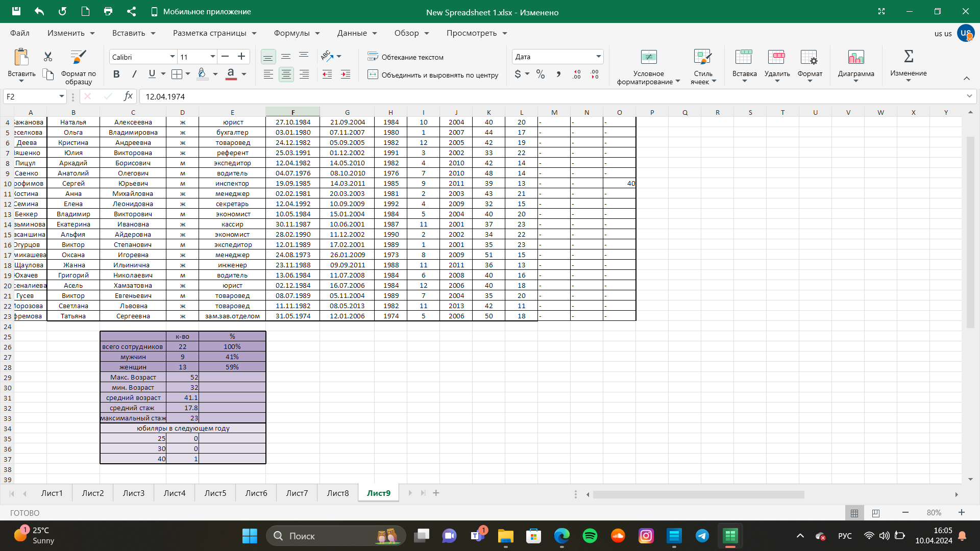Activate Format Painter (Формат по образцу)

(x=78, y=67)
